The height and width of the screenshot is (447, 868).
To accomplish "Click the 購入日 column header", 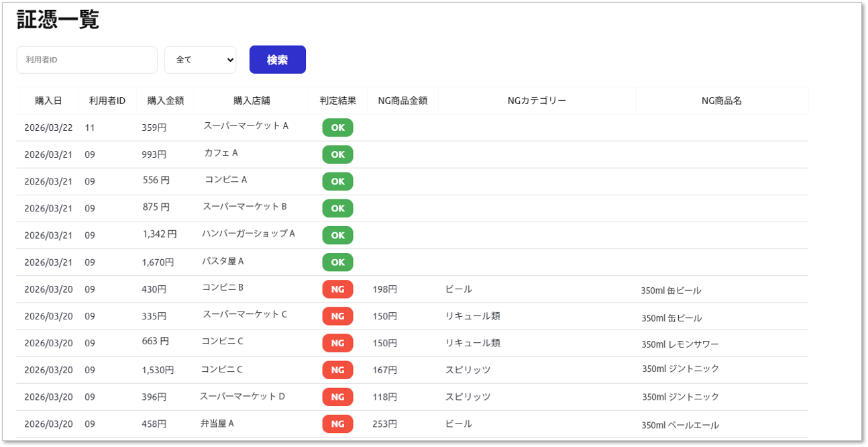I will click(x=48, y=101).
